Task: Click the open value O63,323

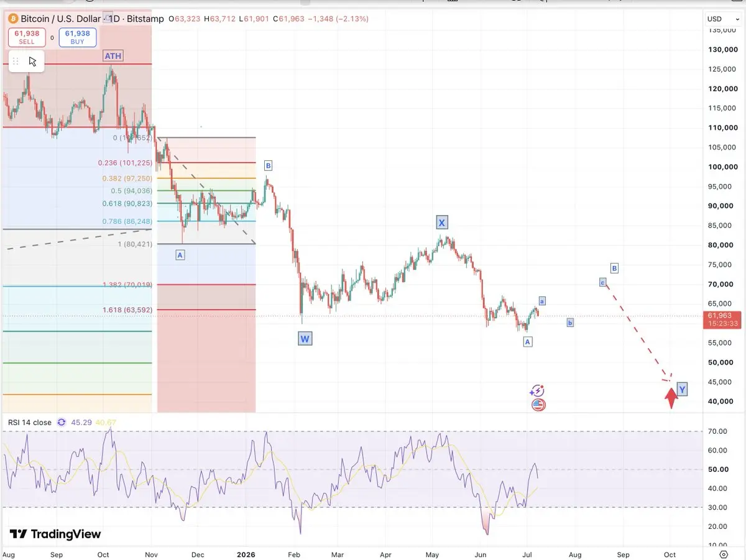Action: click(x=184, y=19)
